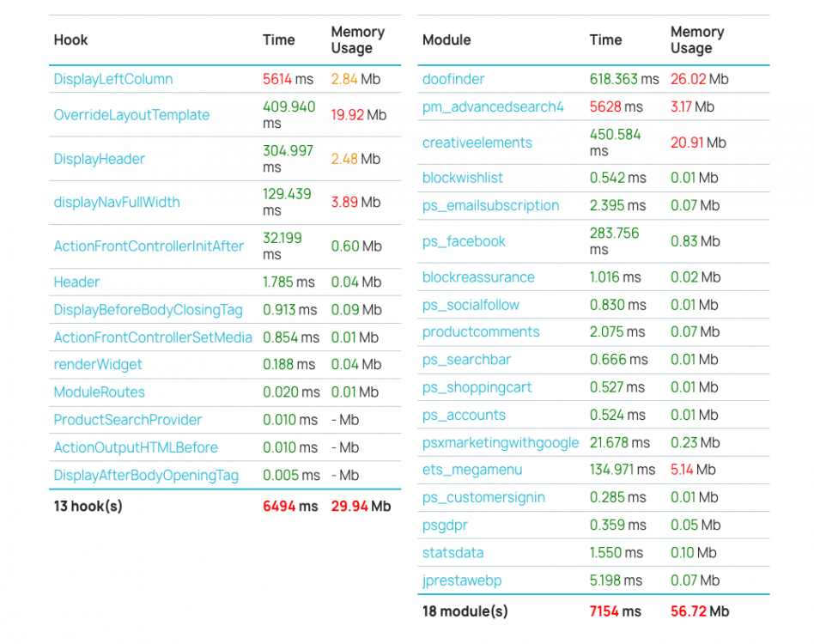The image size is (814, 644).
Task: Open the DisplayLeftColumn hook link
Action: coord(113,79)
